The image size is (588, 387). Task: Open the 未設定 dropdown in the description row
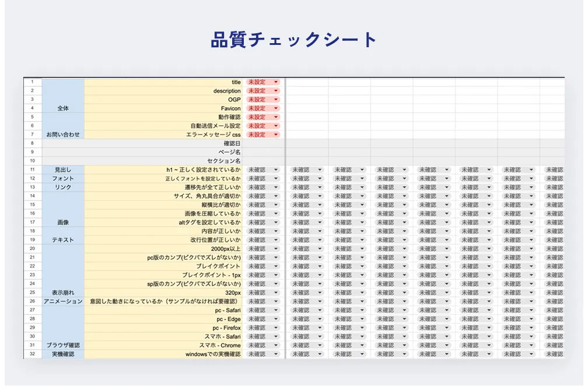coord(276,91)
